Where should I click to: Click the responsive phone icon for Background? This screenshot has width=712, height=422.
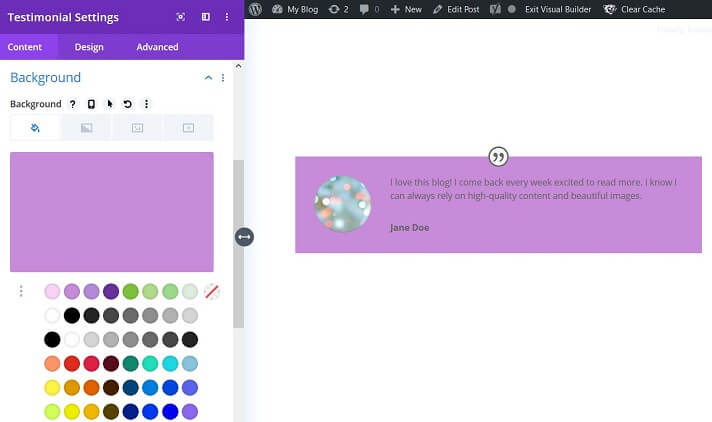(91, 104)
